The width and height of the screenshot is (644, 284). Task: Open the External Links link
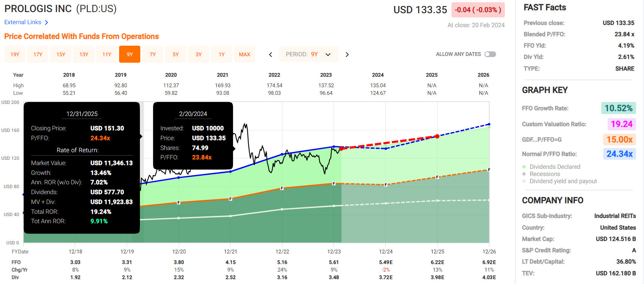[x=23, y=22]
